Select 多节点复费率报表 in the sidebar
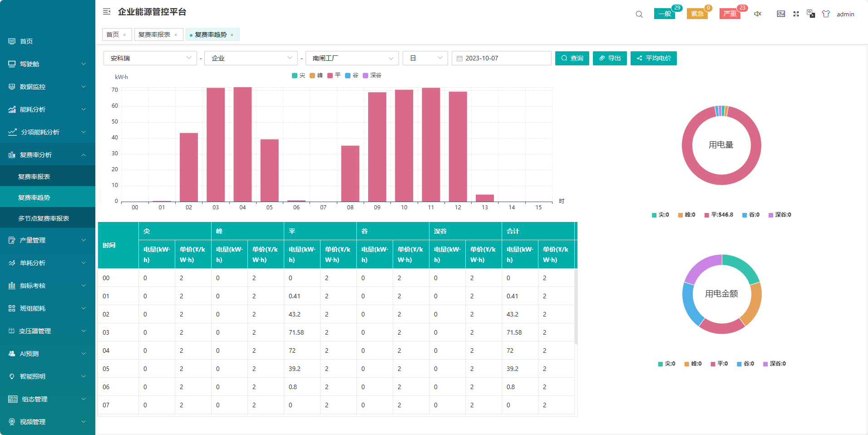Viewport: 868px width, 435px height. [44, 218]
